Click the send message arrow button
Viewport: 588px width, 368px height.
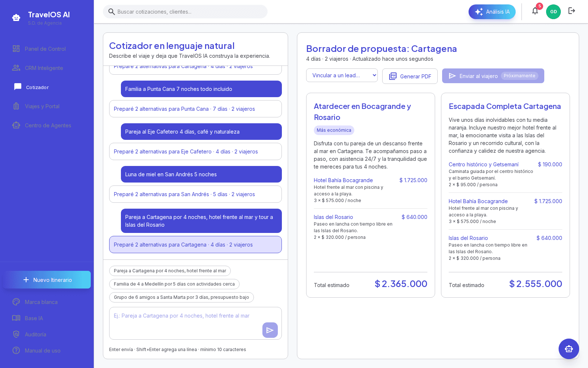[x=270, y=330]
